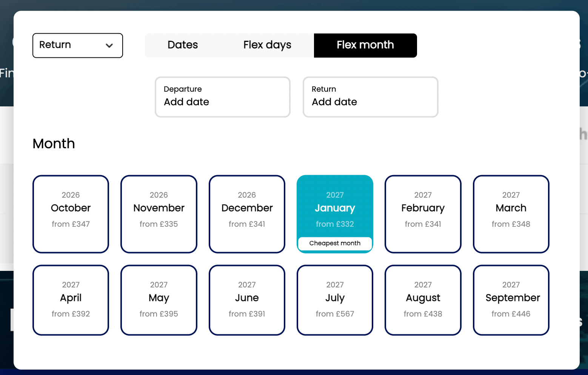Choose the August 2027 month card
Screen dimensions: 588x375
coord(423,300)
